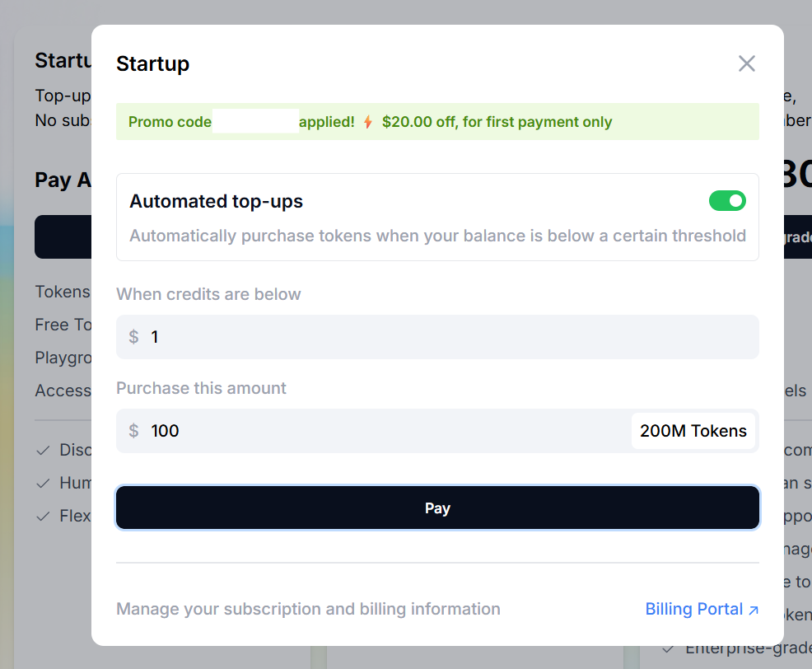This screenshot has height=669, width=812.
Task: Click the 200M Tokens badge
Action: 693,431
